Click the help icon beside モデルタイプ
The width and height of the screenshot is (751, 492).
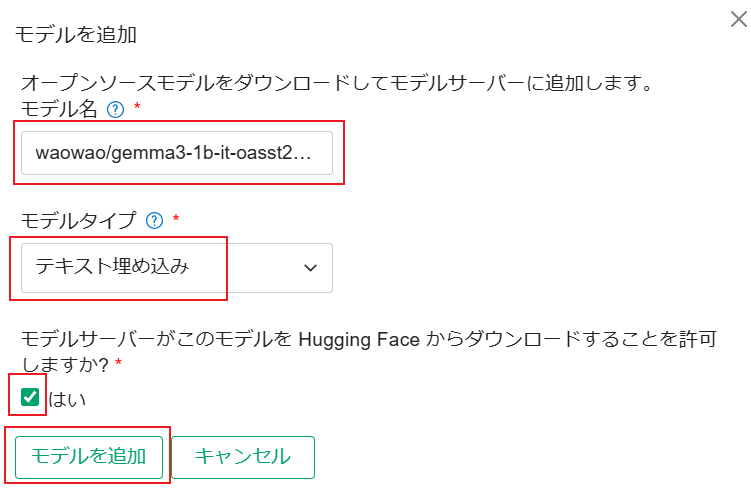[x=154, y=220]
